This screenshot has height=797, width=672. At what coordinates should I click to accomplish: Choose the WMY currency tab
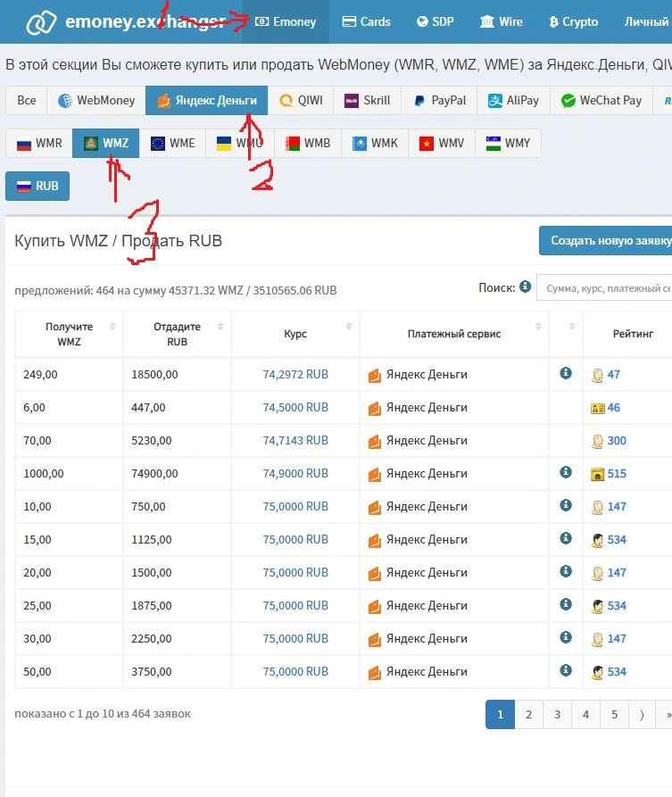click(x=508, y=144)
